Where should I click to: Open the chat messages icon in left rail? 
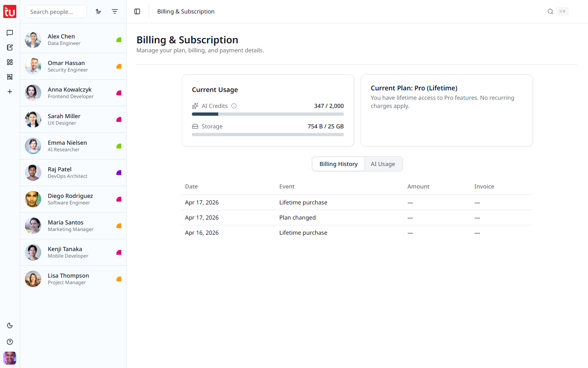[10, 33]
